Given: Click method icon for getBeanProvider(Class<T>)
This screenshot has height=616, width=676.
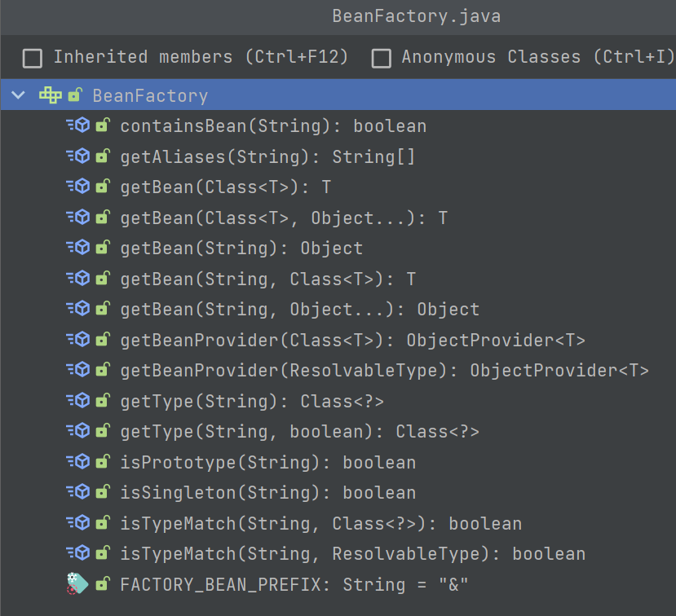Looking at the screenshot, I should point(78,340).
